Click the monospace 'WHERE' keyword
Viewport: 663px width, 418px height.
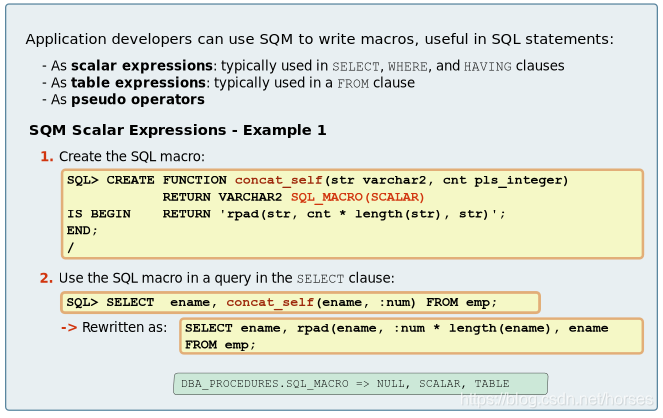[408, 67]
